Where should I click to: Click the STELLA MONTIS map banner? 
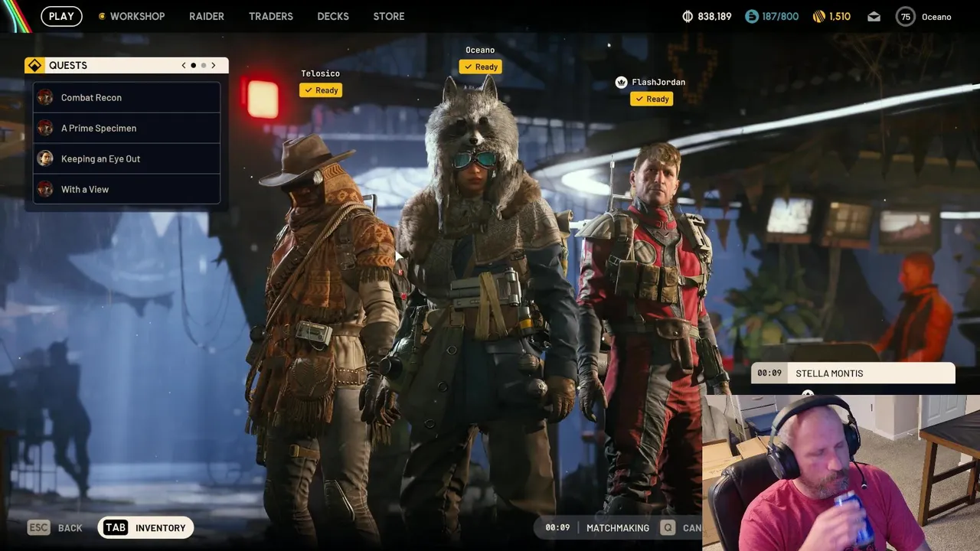pyautogui.click(x=853, y=373)
